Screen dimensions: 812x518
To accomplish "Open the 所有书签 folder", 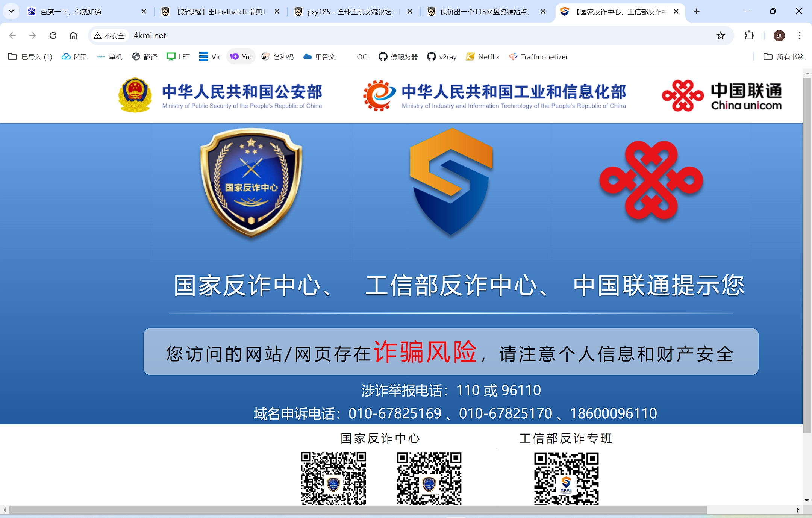I will 784,57.
